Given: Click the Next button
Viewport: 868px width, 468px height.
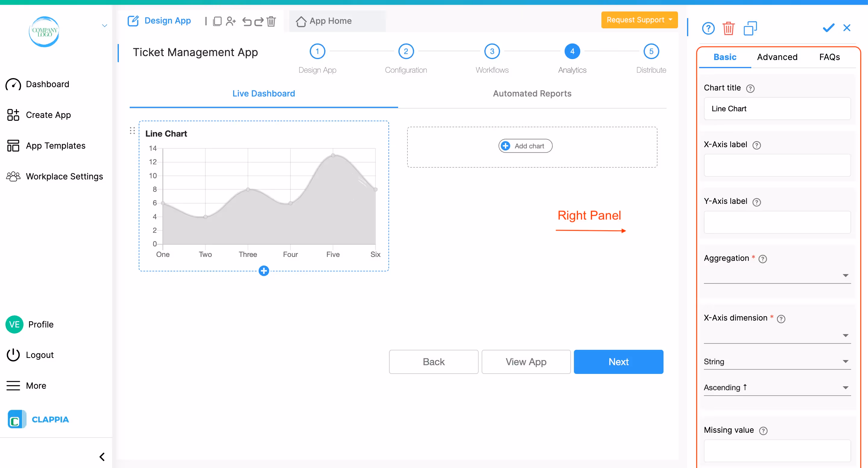Looking at the screenshot, I should (x=618, y=362).
